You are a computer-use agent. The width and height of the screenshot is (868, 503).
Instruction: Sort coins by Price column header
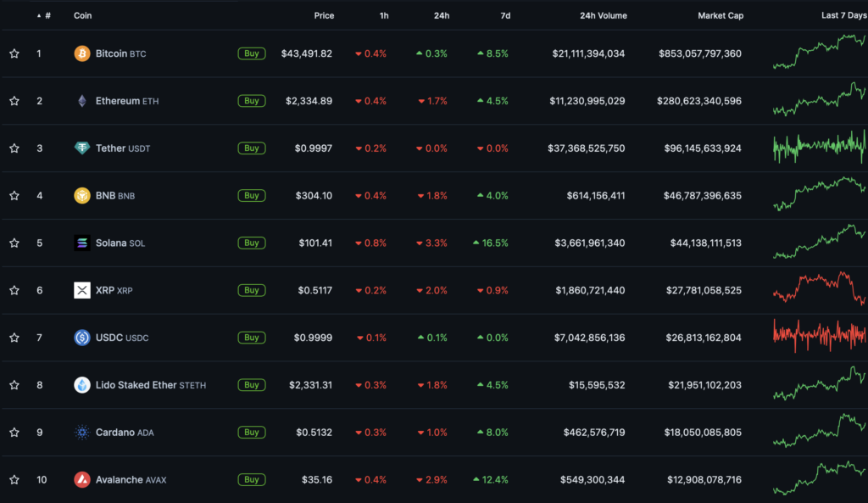(324, 15)
